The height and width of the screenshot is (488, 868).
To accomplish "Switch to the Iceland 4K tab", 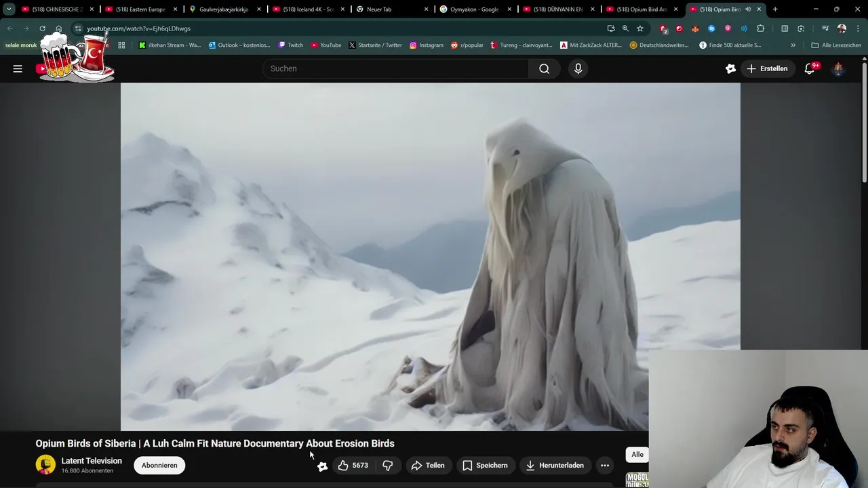I will (308, 9).
